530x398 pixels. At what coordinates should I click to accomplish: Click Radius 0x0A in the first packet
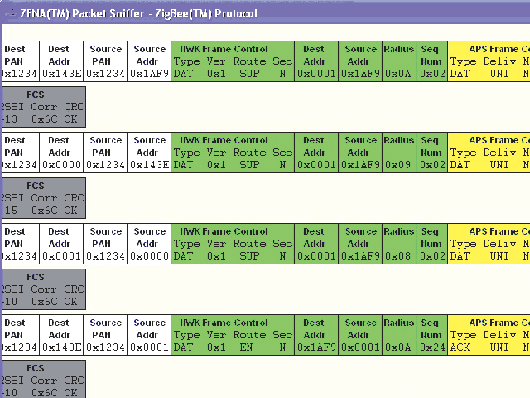399,61
